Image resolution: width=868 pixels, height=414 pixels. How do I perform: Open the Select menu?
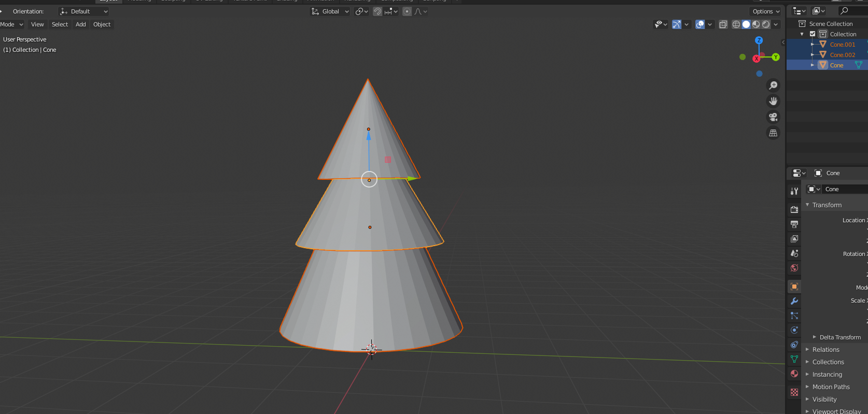(x=60, y=24)
